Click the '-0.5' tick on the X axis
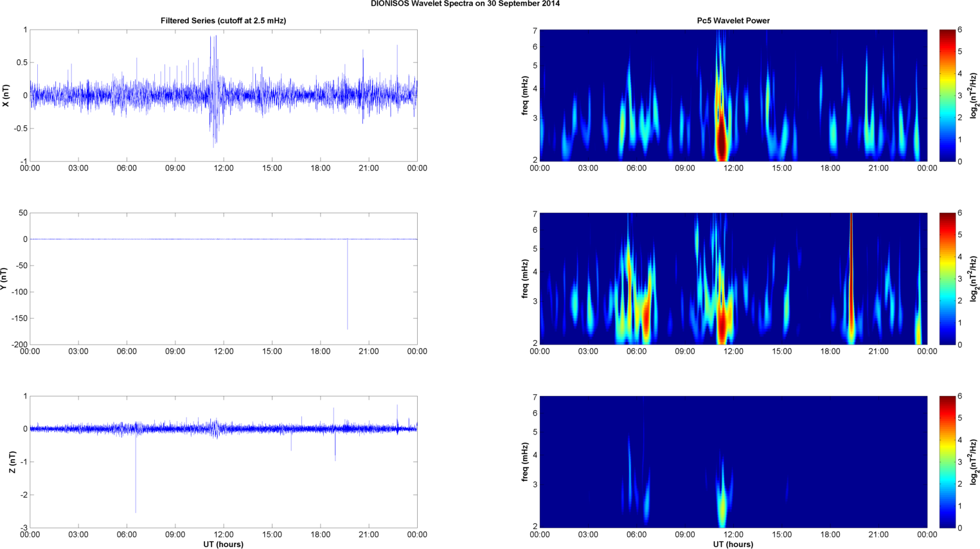The width and height of the screenshot is (980, 549). [x=21, y=129]
